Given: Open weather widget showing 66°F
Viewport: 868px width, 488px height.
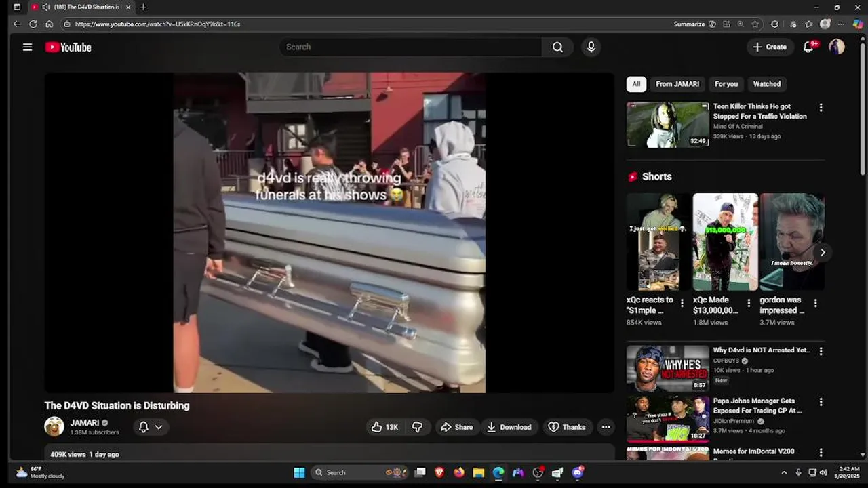Looking at the screenshot, I should tap(41, 472).
